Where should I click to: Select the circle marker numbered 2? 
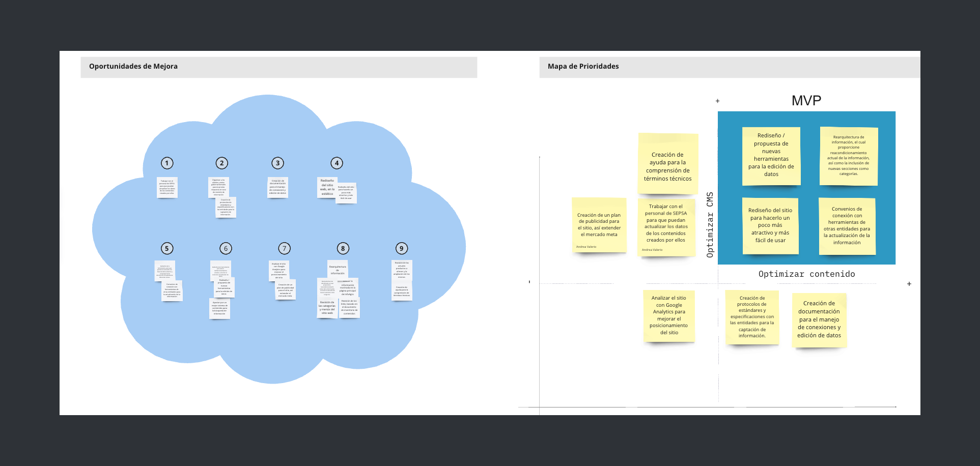pyautogui.click(x=221, y=163)
